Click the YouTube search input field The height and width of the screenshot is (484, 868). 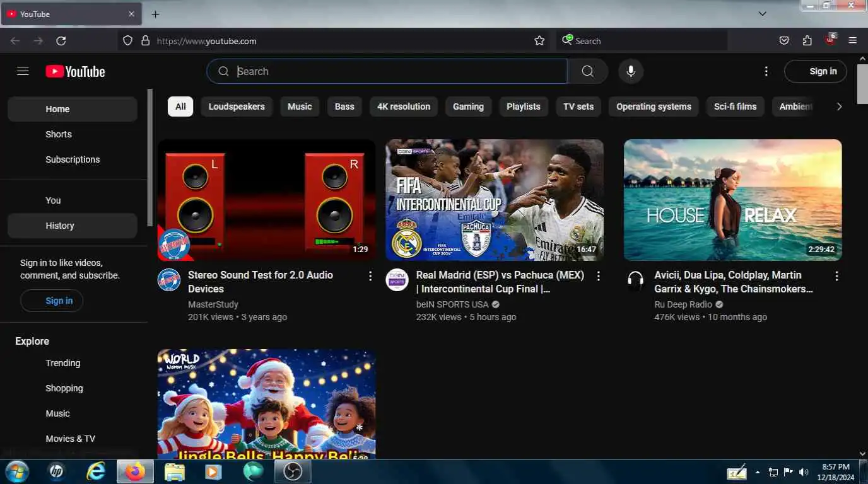tap(387, 71)
